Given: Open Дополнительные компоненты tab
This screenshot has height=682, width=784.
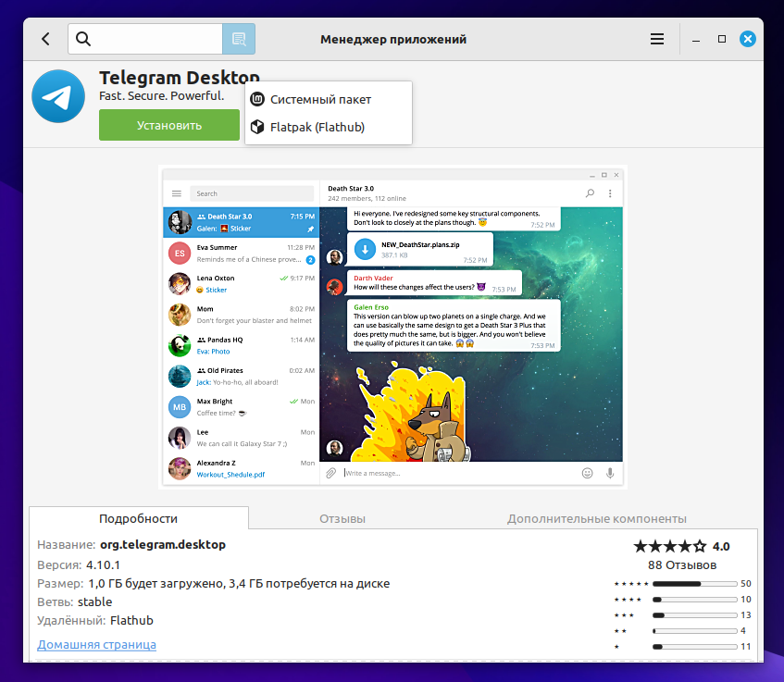Looking at the screenshot, I should pos(596,519).
